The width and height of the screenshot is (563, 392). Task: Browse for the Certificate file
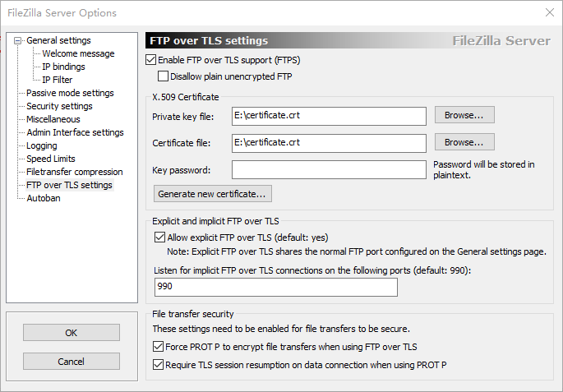tap(464, 142)
